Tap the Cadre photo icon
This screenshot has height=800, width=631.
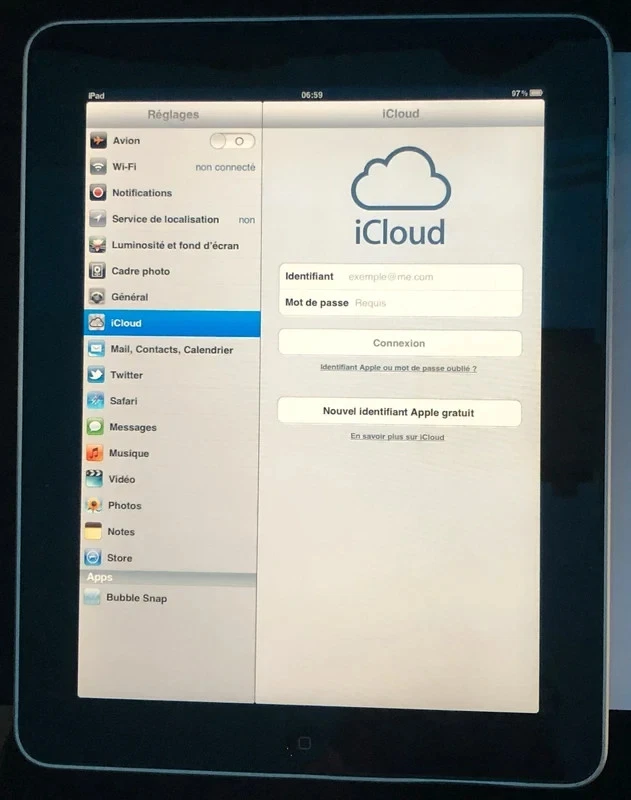[x=97, y=271]
